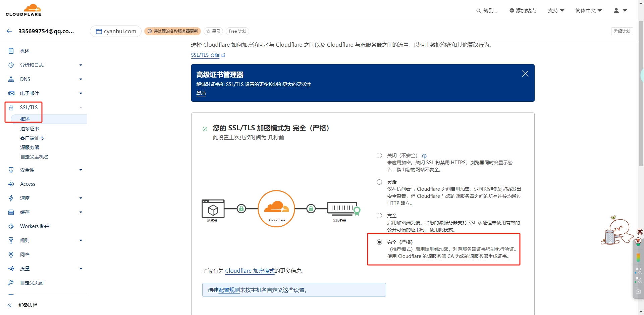Viewport: 644px width, 315px height.
Task: Open the Cloudflare 加密模式 link
Action: pyautogui.click(x=250, y=271)
